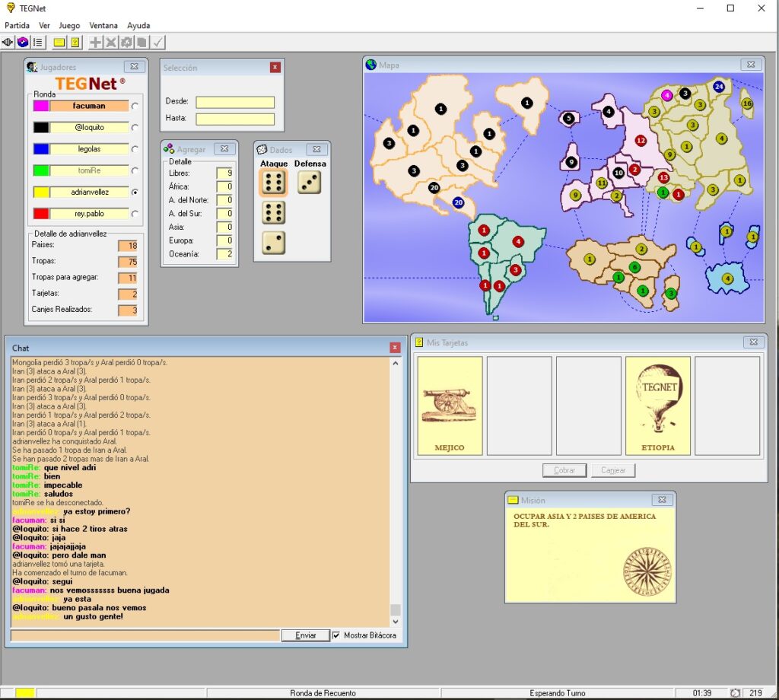
Task: Click the connect plug icon in toolbar
Action: click(x=8, y=42)
